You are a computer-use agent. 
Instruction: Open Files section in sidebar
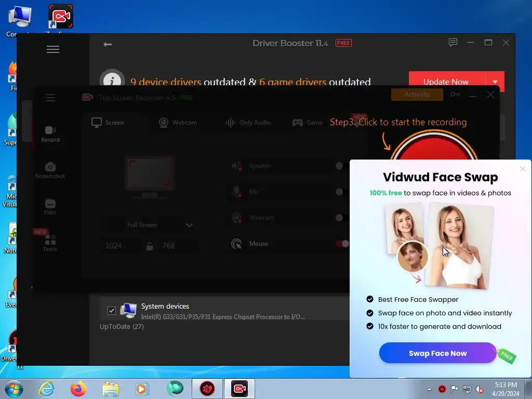point(50,207)
